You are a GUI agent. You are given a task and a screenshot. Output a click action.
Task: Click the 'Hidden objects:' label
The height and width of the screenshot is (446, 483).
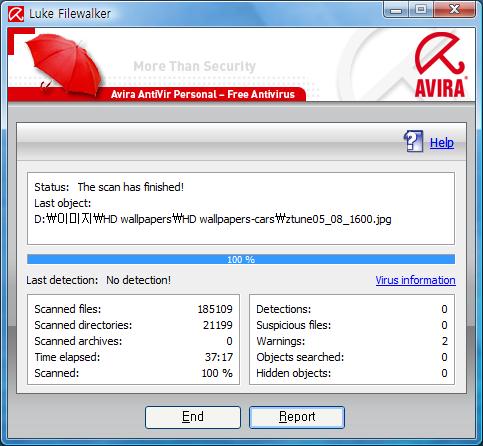pyautogui.click(x=293, y=373)
